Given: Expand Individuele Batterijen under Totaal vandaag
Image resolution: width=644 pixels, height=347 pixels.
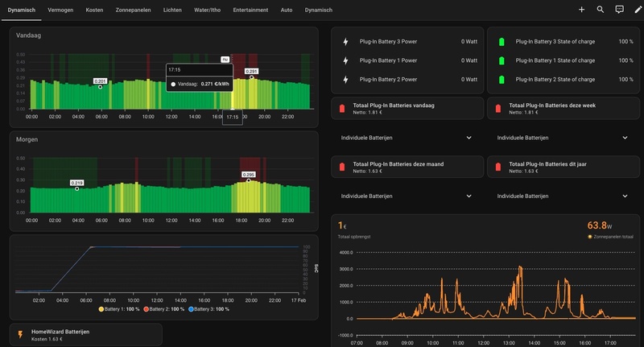Looking at the screenshot, I should [x=469, y=138].
